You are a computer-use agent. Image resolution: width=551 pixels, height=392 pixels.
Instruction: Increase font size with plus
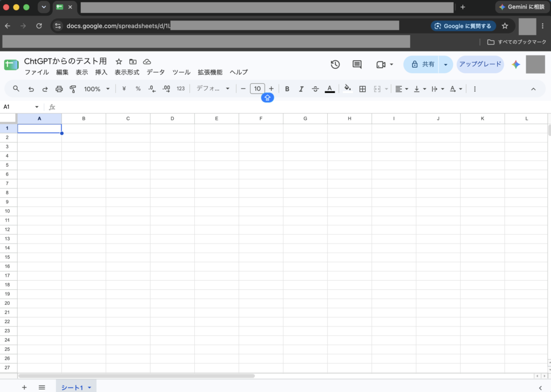point(271,89)
